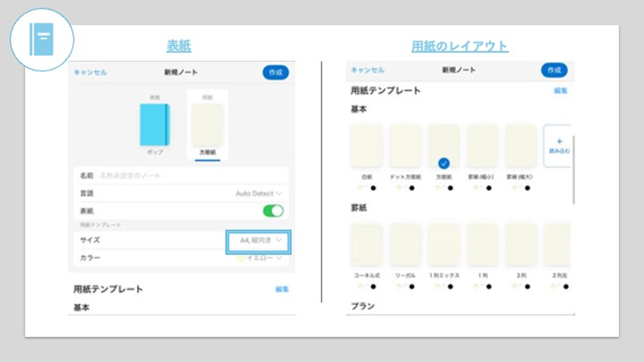
Task: Select the checked 方眼紙 grid template
Action: pyautogui.click(x=444, y=146)
